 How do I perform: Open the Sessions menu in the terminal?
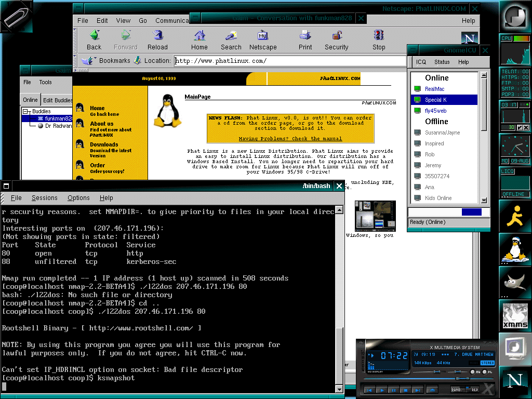tap(44, 198)
